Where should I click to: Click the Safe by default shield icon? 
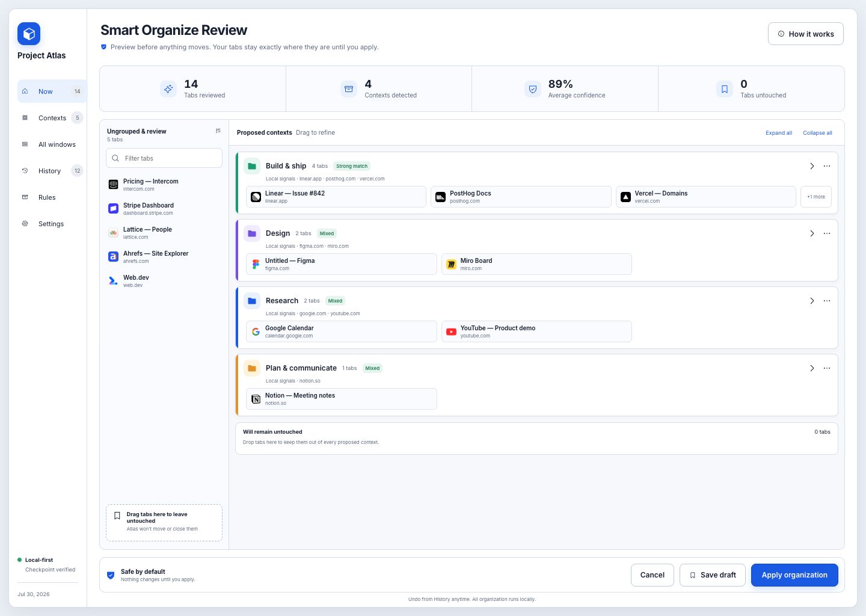point(111,575)
